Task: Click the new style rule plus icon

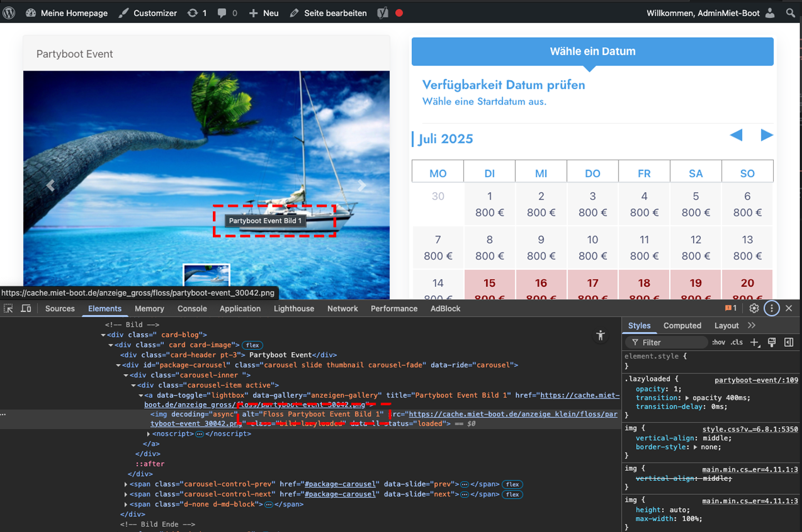Action: [754, 342]
